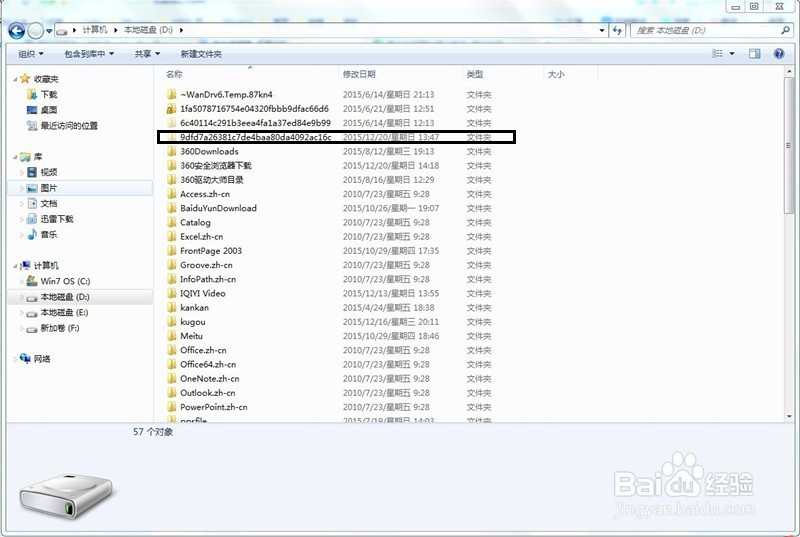Screen dimensions: 800x537
Task: Select the 360Downloads folder icon
Action: pos(171,151)
